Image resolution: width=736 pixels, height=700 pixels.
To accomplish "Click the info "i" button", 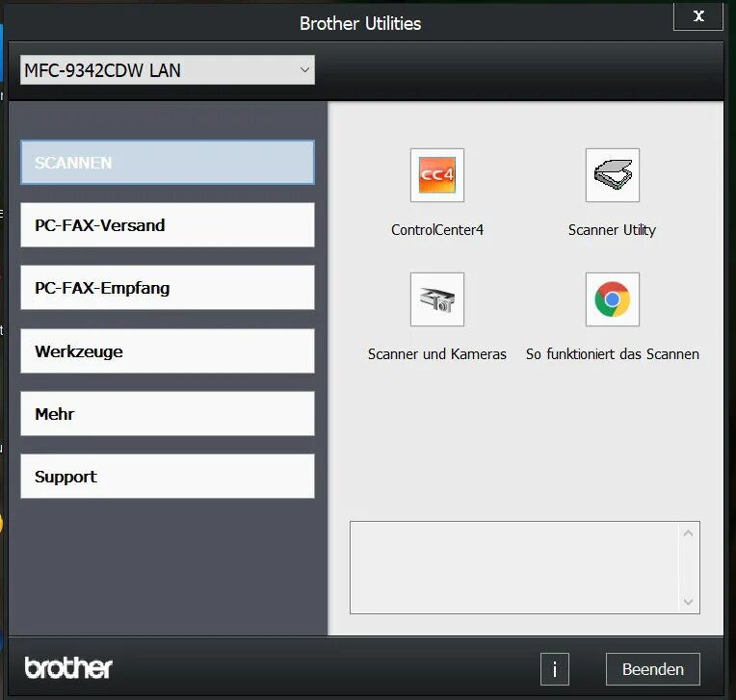I will [x=554, y=669].
